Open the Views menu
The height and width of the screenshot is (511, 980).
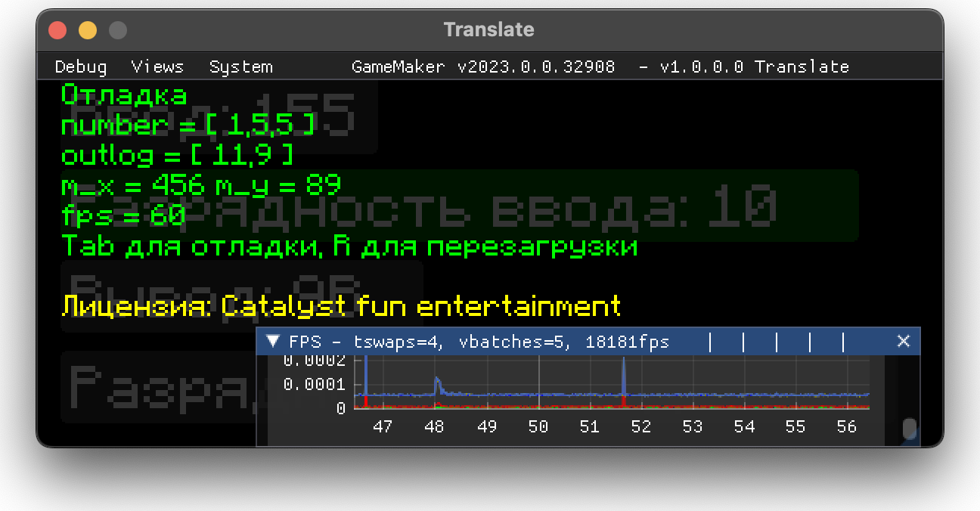pos(157,67)
